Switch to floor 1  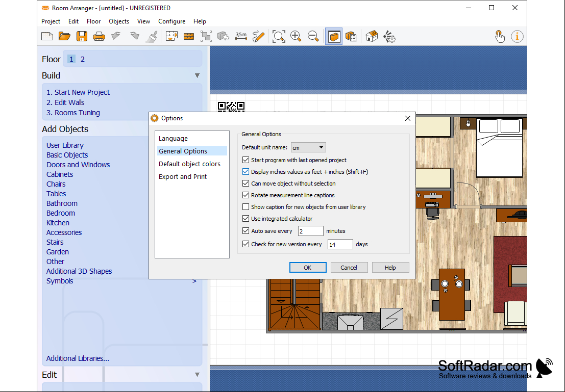tap(71, 60)
